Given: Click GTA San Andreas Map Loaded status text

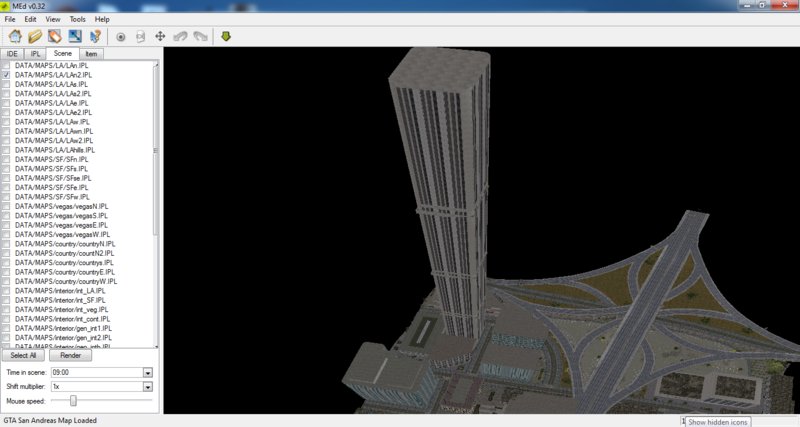Looking at the screenshot, I should 50,420.
